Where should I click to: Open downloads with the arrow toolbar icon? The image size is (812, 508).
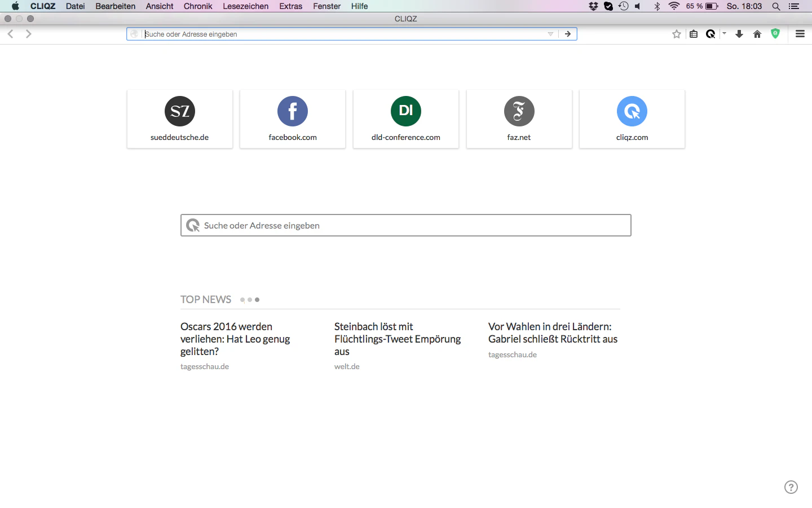coord(739,33)
